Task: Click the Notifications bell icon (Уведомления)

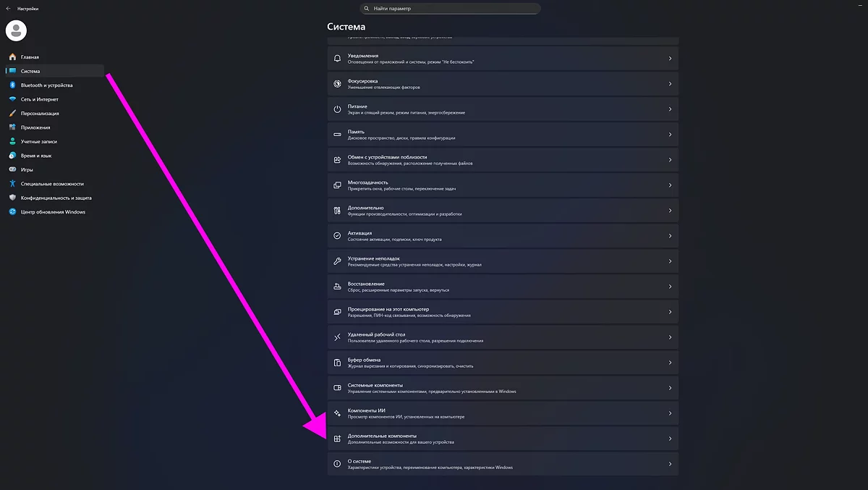Action: (x=337, y=59)
